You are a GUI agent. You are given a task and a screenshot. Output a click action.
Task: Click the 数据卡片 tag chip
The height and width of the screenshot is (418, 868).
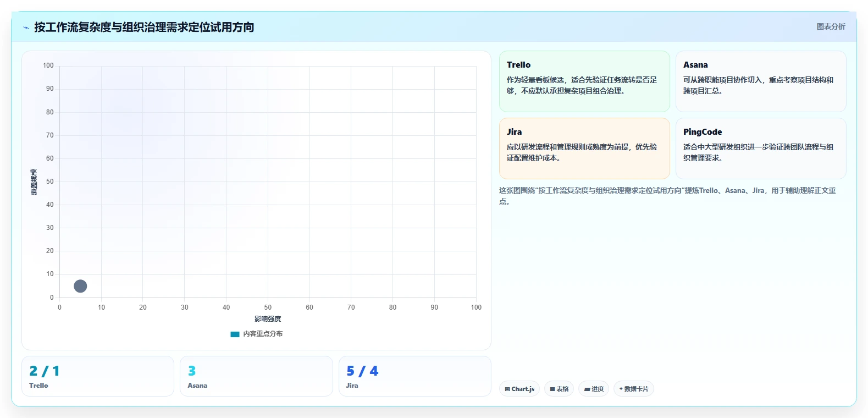pyautogui.click(x=634, y=389)
